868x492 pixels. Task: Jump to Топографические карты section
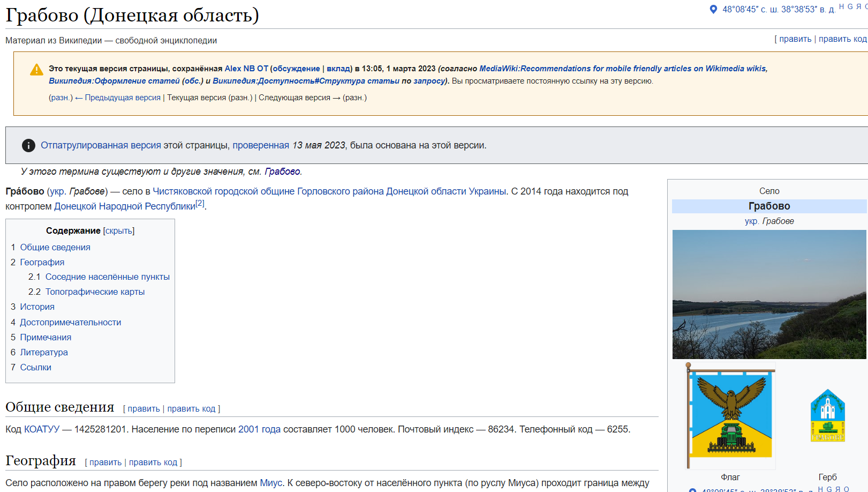pyautogui.click(x=95, y=292)
